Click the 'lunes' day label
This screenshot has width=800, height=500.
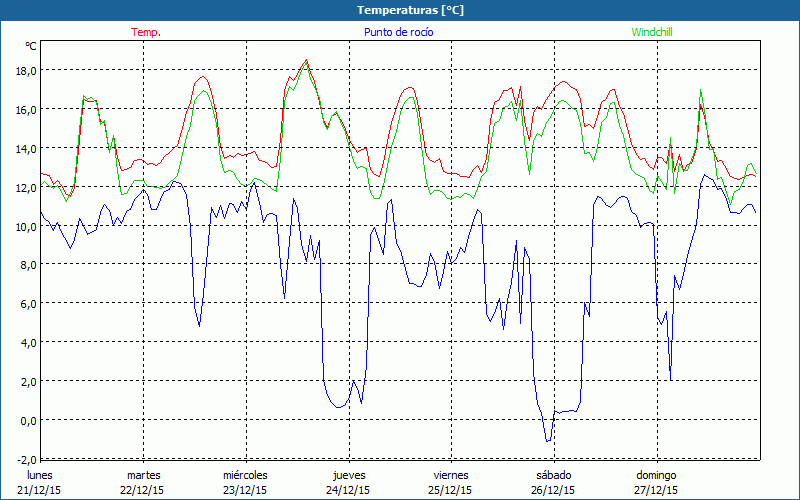(40, 475)
